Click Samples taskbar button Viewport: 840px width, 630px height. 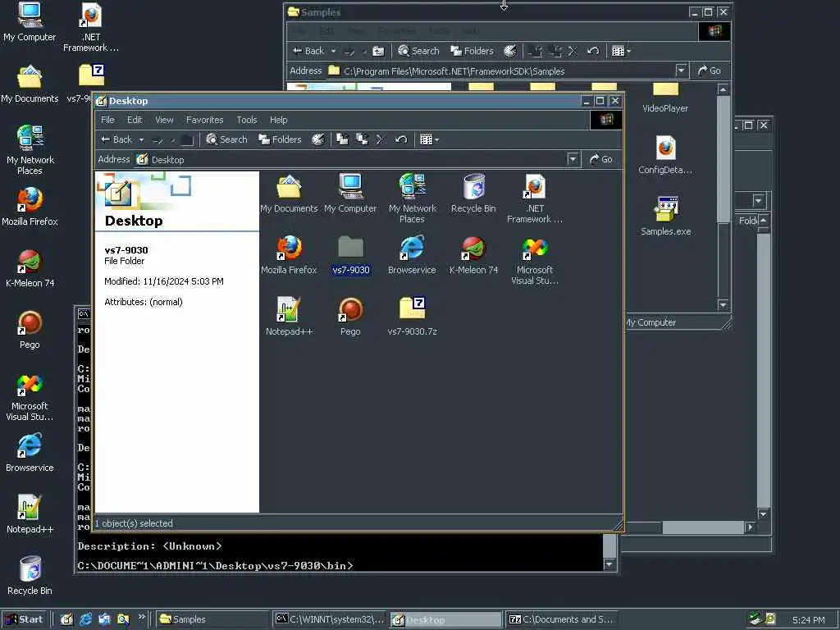coord(212,619)
